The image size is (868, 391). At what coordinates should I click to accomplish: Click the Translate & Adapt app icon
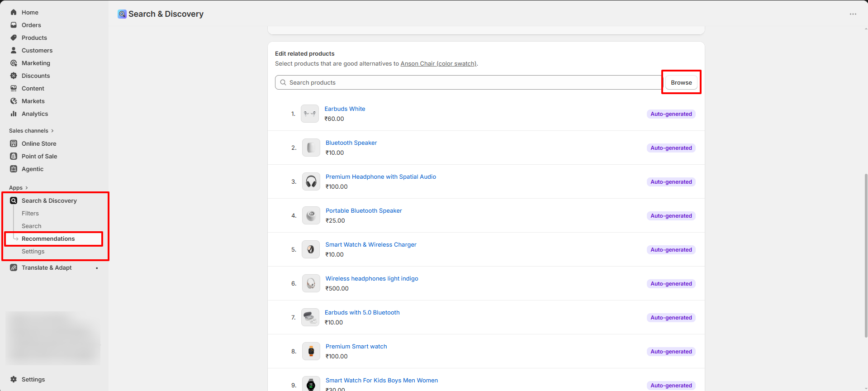point(14,267)
